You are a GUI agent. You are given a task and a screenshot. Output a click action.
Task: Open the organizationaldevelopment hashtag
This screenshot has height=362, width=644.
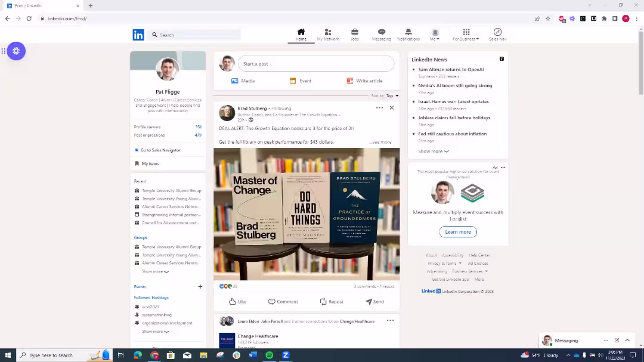point(167,323)
